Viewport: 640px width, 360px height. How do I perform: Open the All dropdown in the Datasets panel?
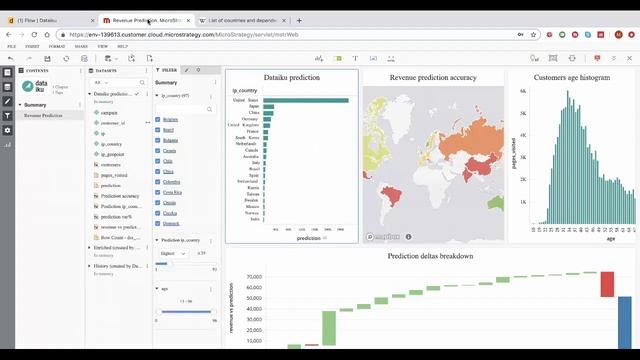(x=101, y=82)
